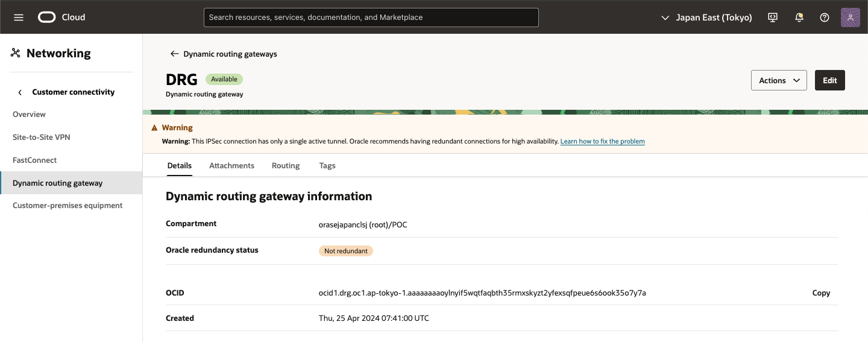Click the DRG page title

(x=181, y=80)
